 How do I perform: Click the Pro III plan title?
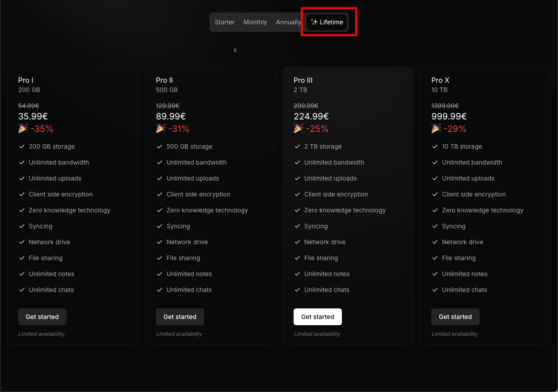(303, 80)
